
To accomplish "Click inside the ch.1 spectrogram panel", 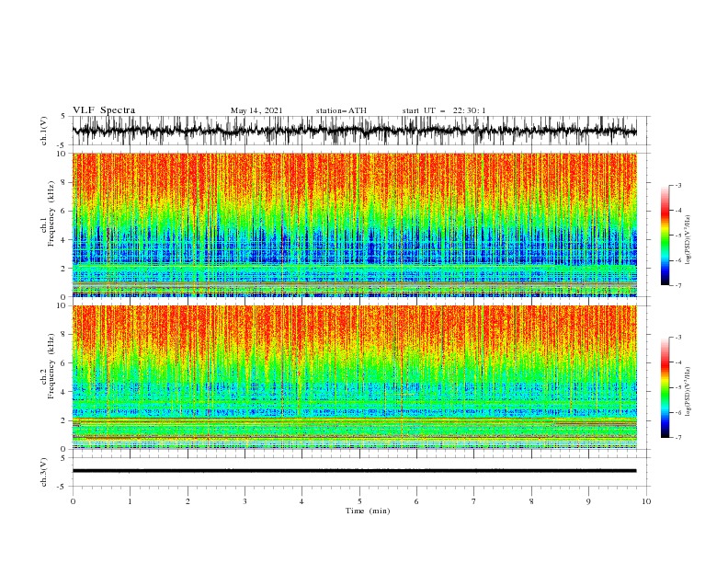I will click(354, 224).
